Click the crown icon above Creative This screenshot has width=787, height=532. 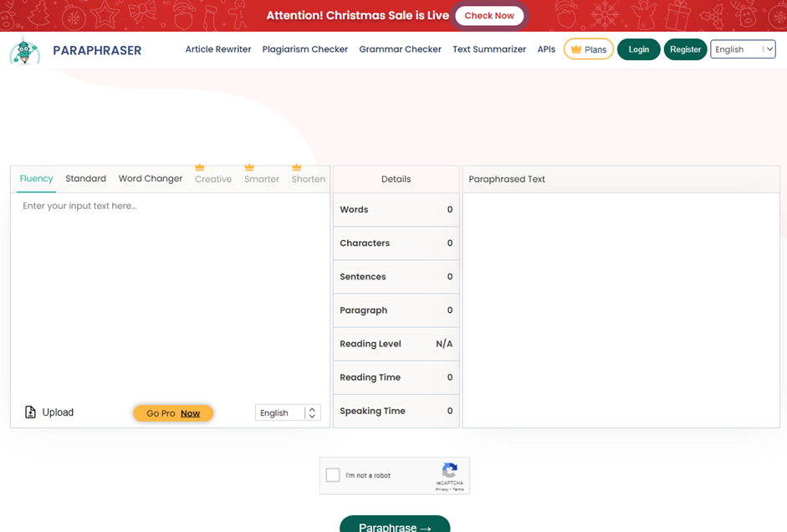tap(200, 167)
